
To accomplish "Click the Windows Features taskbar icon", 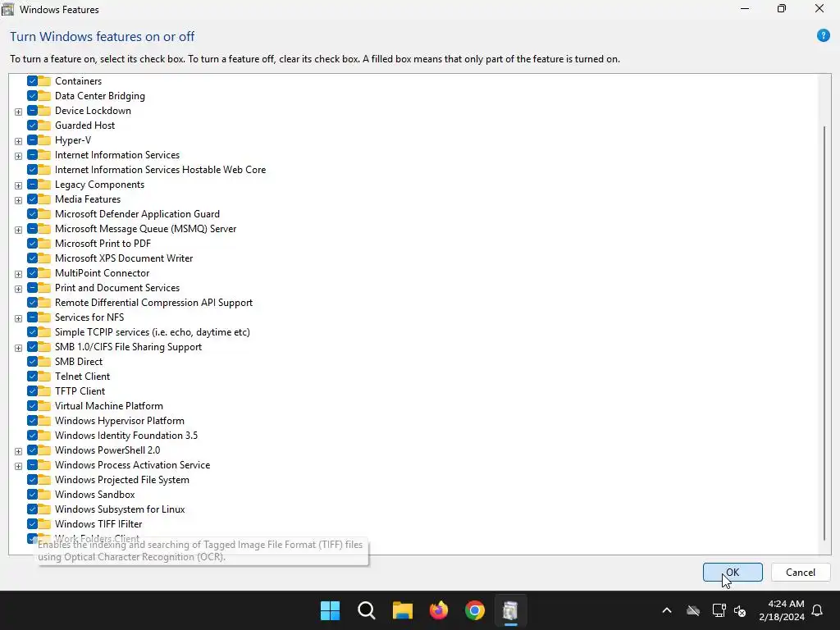I will click(510, 610).
